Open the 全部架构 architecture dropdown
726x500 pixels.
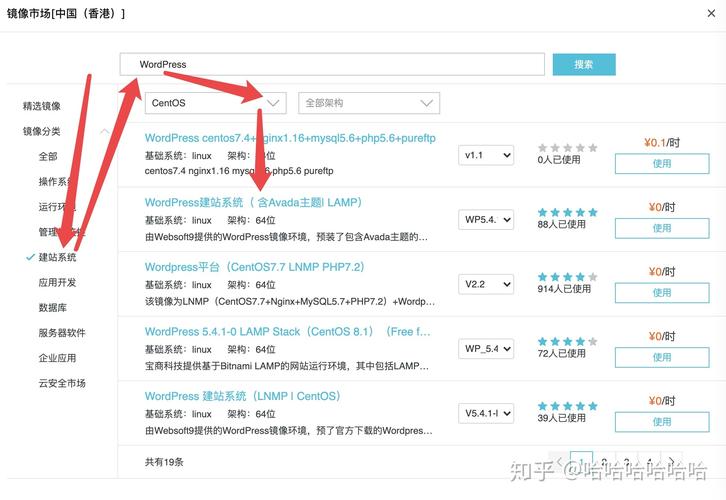coord(369,103)
